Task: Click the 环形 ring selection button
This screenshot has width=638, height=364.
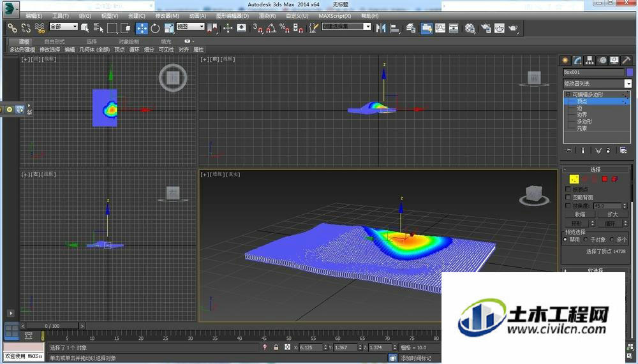Action: pyautogui.click(x=577, y=224)
